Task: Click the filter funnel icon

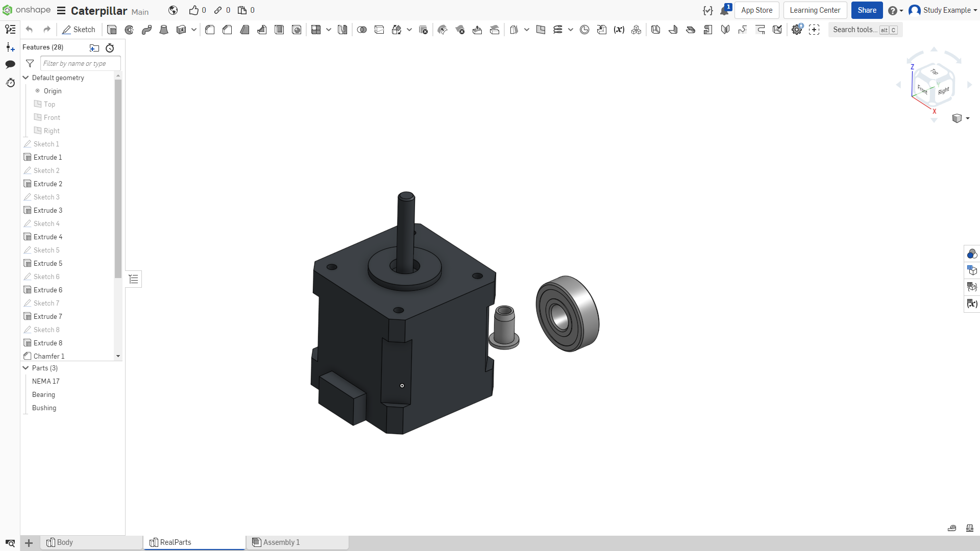Action: [30, 63]
